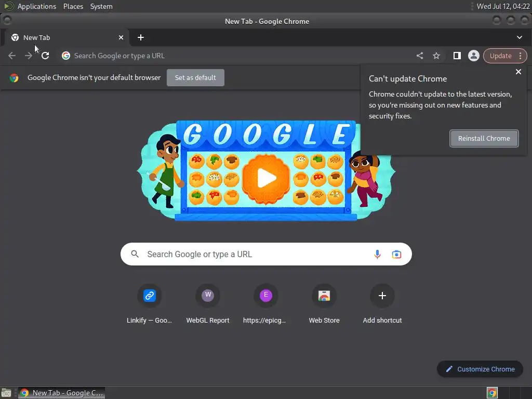Start voice search with microphone icon
532x399 pixels.
point(377,254)
